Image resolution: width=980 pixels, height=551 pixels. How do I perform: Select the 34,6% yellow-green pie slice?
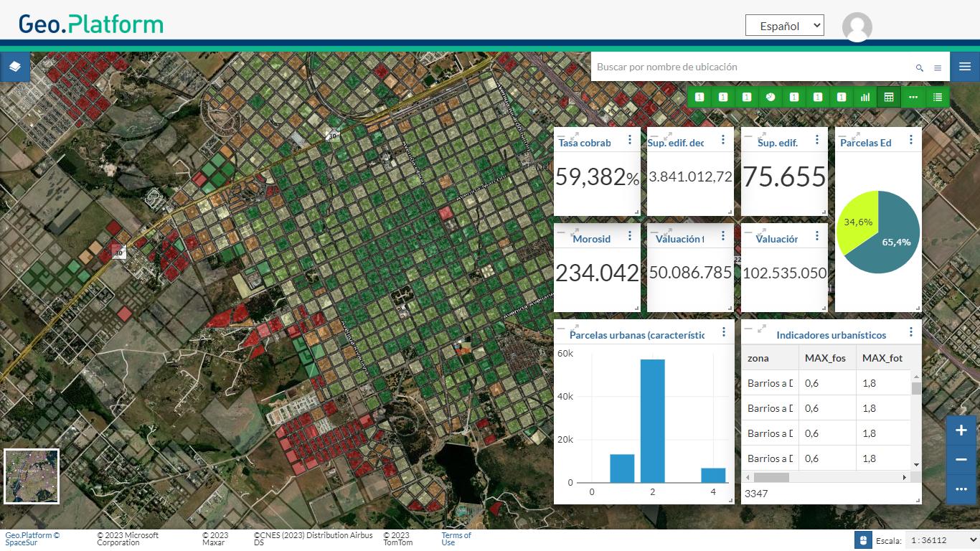pyautogui.click(x=858, y=221)
